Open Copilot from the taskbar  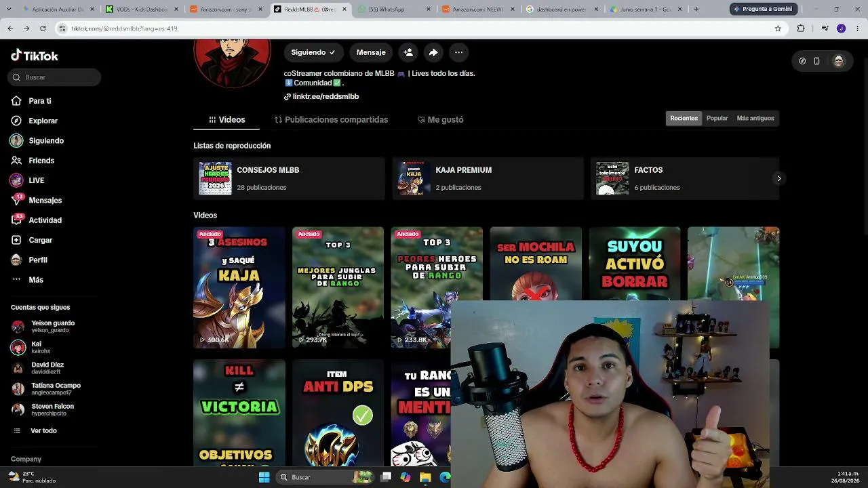[x=406, y=477]
